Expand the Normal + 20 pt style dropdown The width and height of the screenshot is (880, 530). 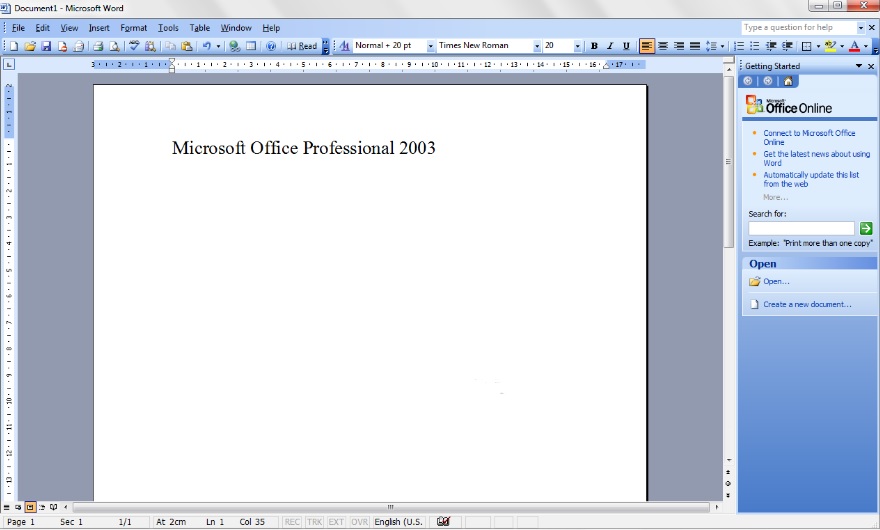(x=431, y=46)
